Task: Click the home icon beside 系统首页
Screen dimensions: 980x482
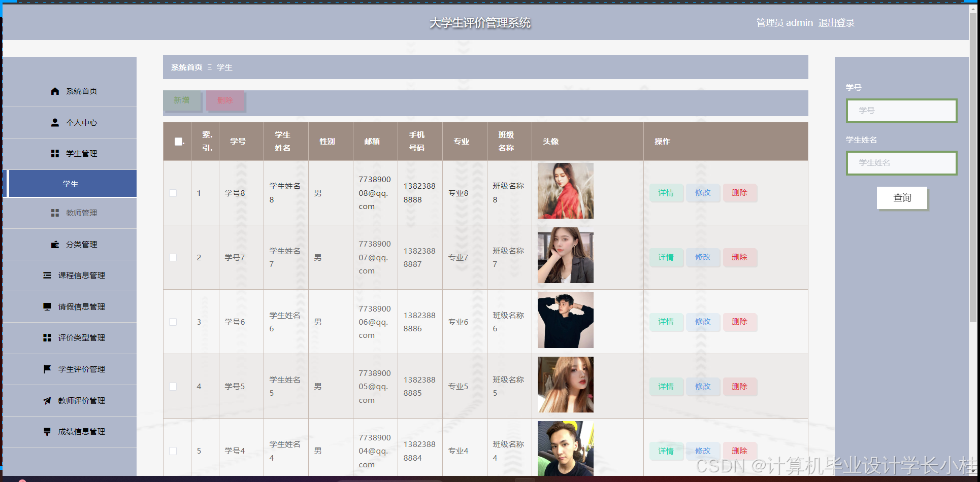Action: coord(55,91)
